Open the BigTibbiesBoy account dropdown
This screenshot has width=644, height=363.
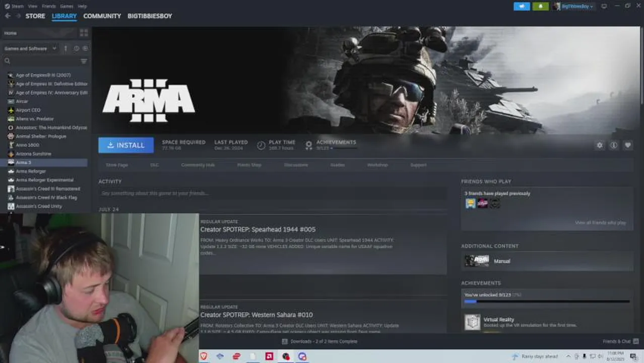[x=573, y=7]
